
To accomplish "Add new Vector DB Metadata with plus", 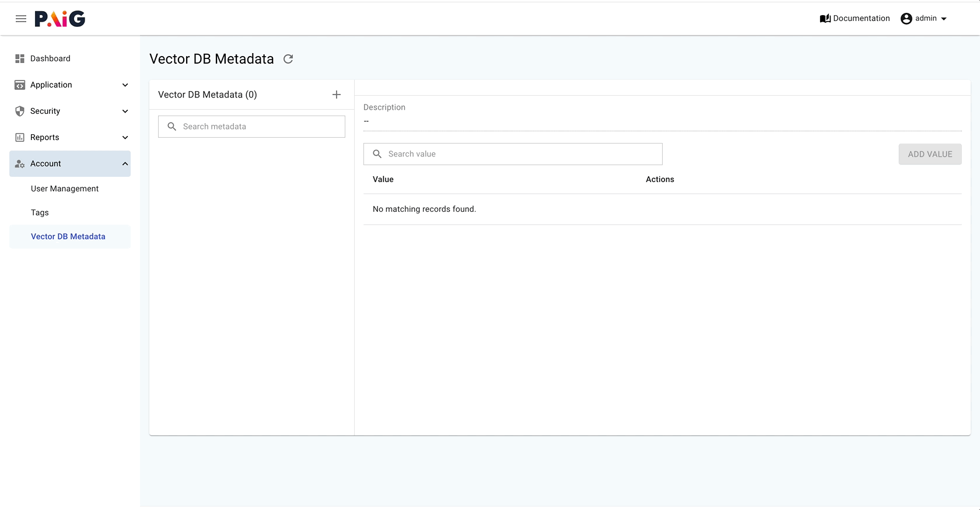I will [337, 95].
